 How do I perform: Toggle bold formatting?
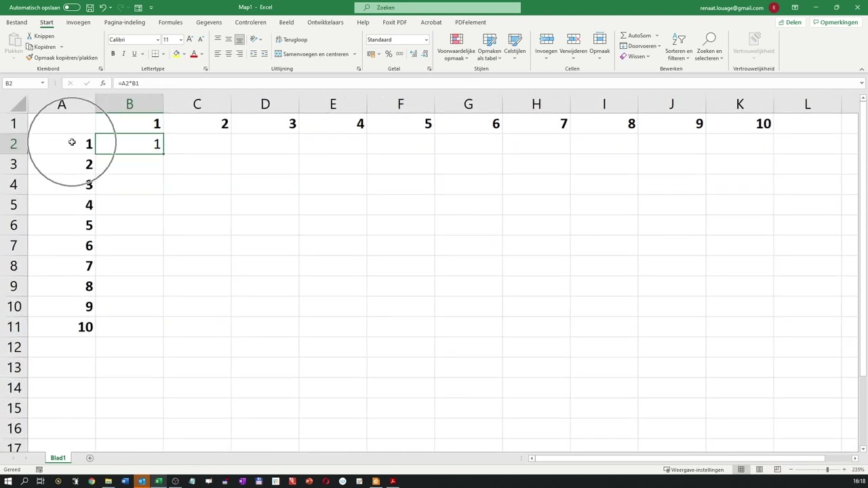click(x=113, y=54)
